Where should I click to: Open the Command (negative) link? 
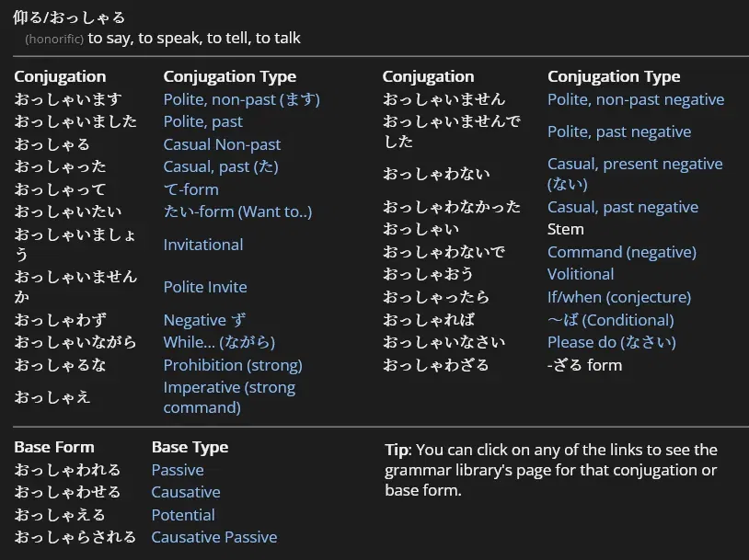[x=621, y=252]
